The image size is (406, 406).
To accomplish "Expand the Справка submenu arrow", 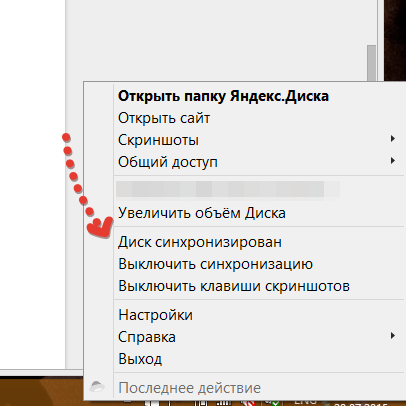I will [393, 335].
